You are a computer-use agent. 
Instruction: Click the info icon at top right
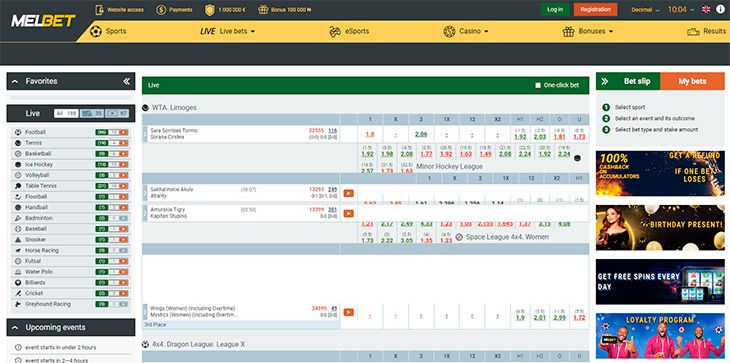point(720,9)
